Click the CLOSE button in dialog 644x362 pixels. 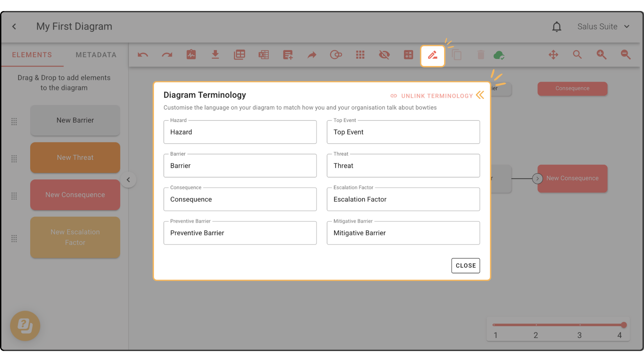465,265
